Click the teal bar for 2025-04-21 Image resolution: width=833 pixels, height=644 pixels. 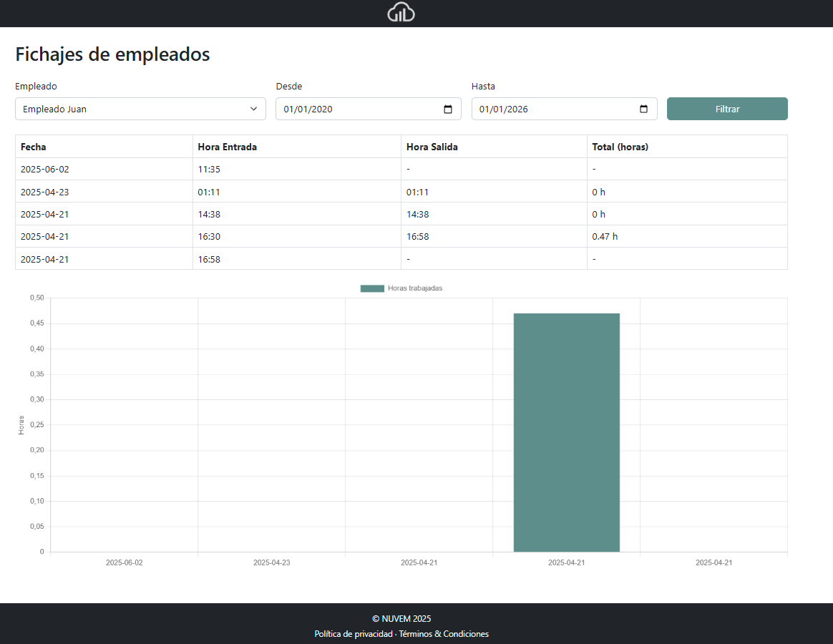566,429
